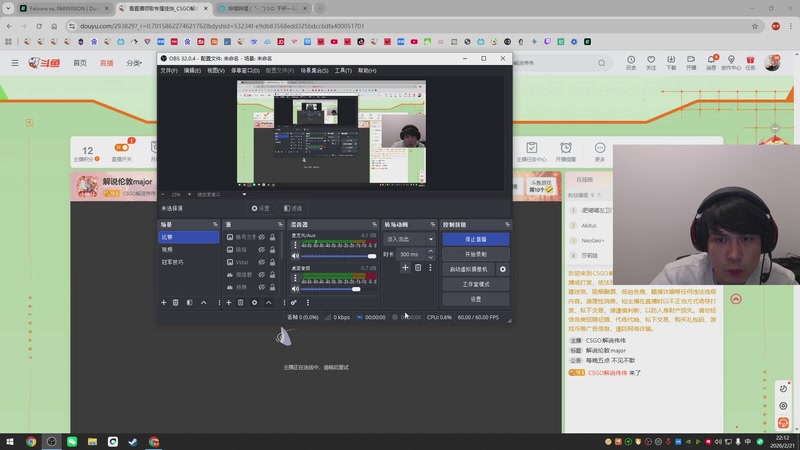Viewport: 800px width, 450px height.
Task: Open Douyu creator center (创作中心) icon
Action: click(731, 63)
